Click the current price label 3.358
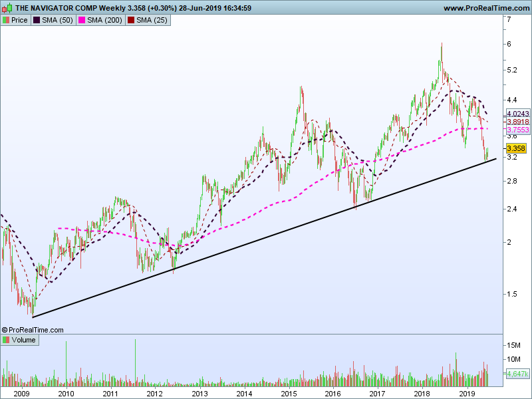 click(x=516, y=148)
